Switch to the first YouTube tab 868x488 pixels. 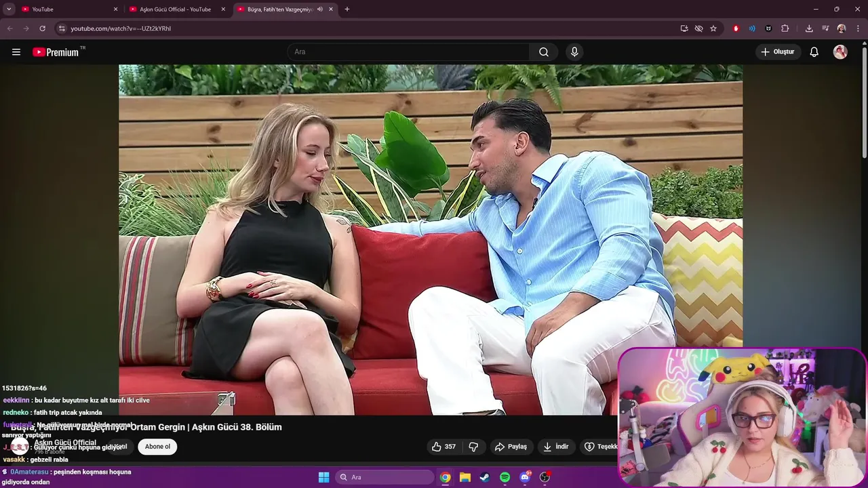(x=68, y=9)
